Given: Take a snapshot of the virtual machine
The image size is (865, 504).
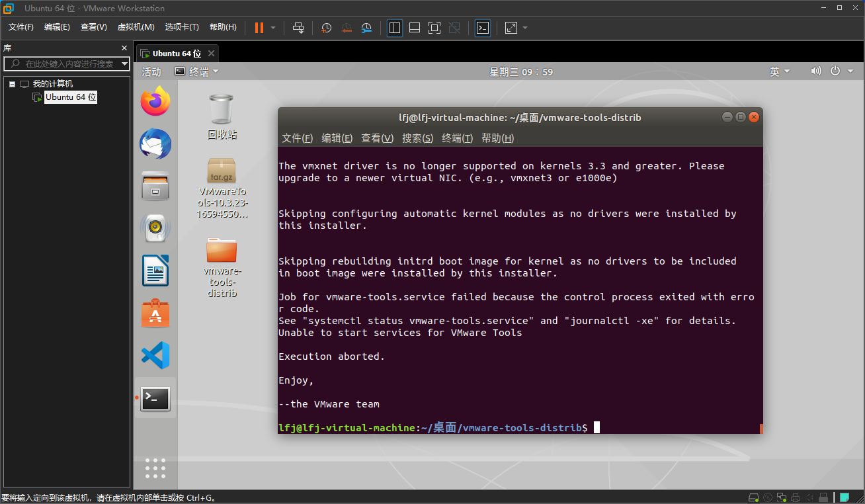Looking at the screenshot, I should pos(326,28).
